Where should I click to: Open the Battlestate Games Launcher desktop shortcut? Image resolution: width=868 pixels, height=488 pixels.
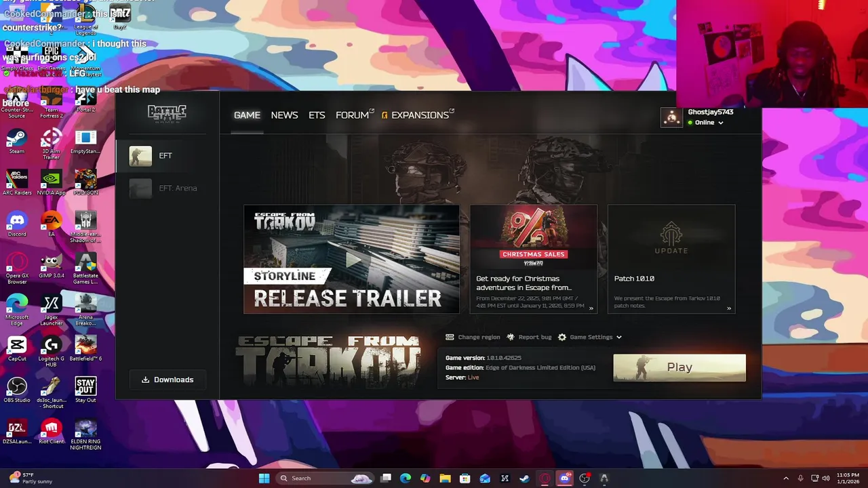pos(85,268)
